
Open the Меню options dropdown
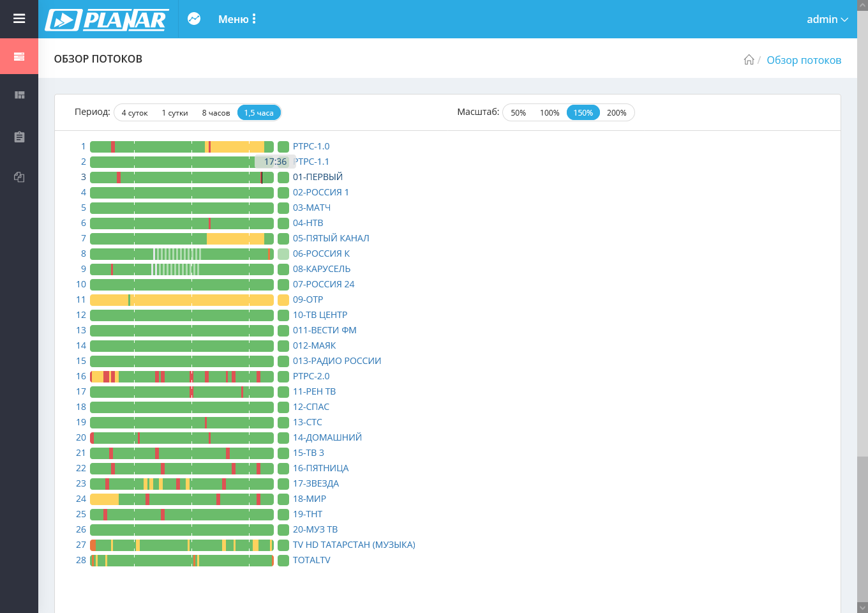point(237,19)
